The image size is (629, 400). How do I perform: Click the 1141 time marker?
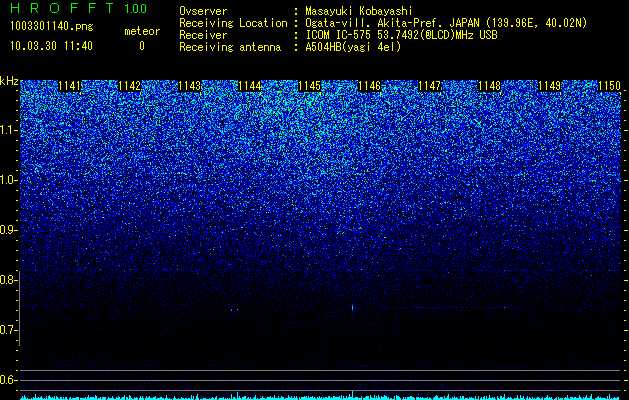tap(70, 86)
